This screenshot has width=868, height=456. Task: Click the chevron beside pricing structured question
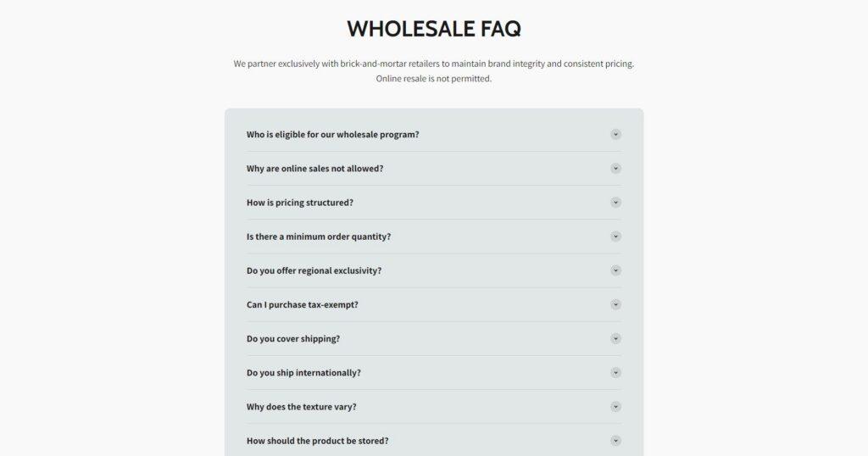615,203
